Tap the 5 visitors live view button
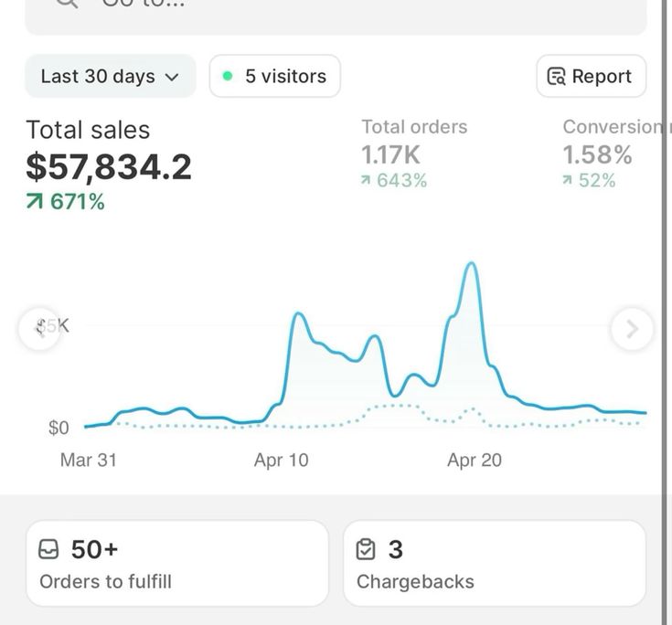 pyautogui.click(x=274, y=77)
